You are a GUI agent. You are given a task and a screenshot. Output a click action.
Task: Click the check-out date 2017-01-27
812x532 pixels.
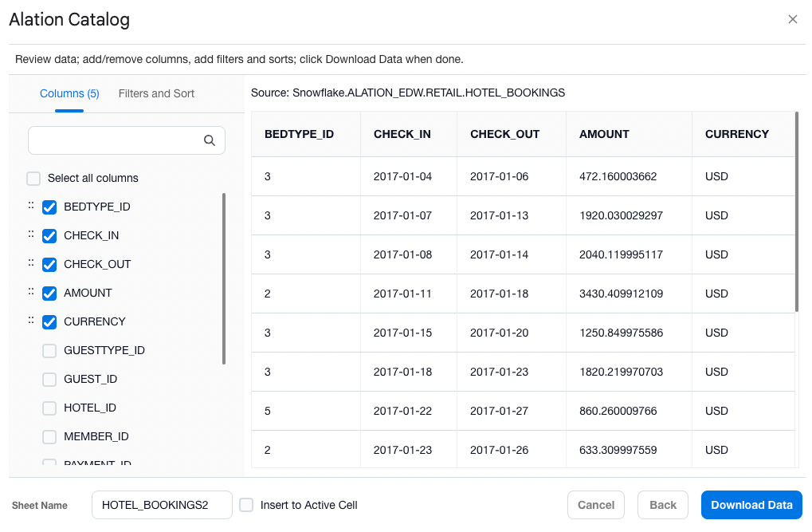pos(499,412)
